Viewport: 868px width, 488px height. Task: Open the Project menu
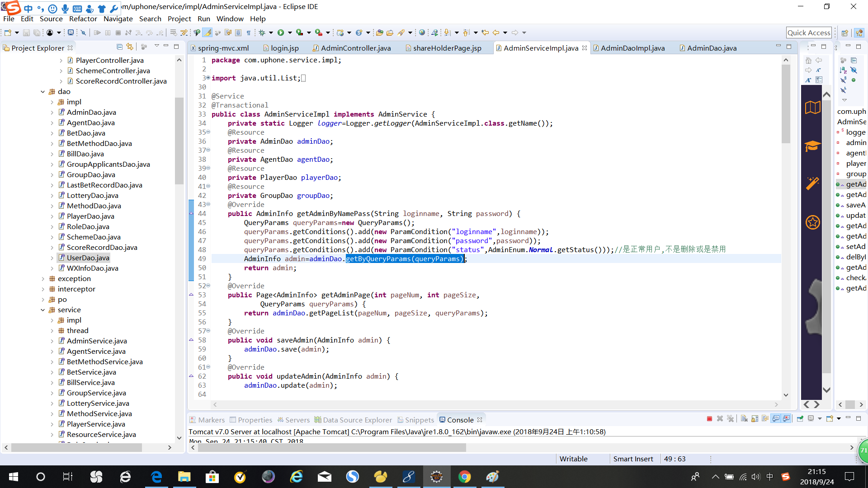(179, 19)
